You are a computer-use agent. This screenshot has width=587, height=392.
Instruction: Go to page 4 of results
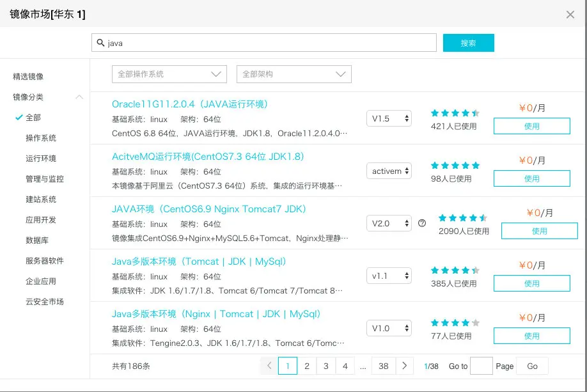pyautogui.click(x=345, y=366)
